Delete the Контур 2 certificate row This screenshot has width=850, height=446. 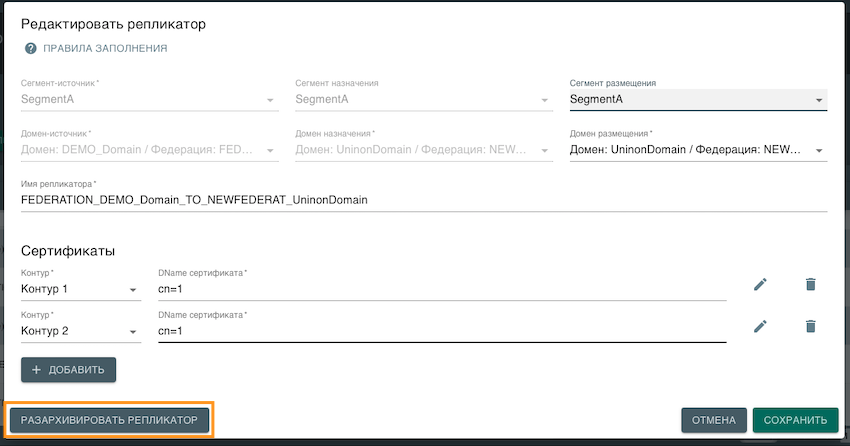[x=810, y=326]
